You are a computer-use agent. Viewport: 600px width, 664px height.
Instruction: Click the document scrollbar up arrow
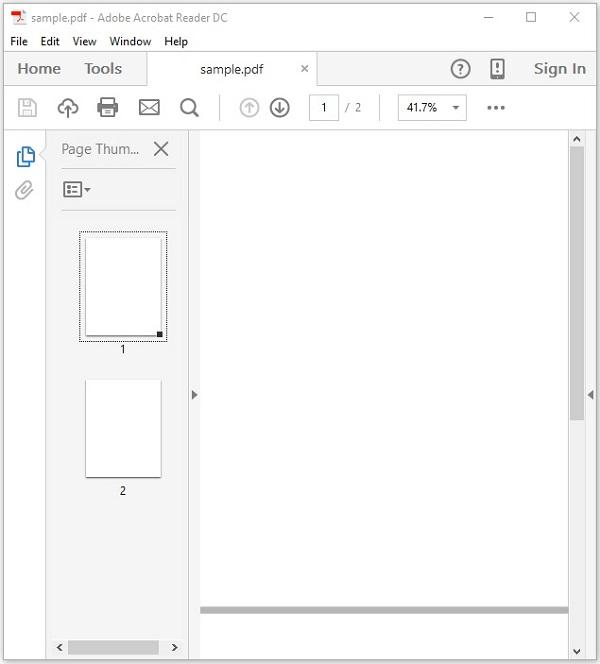[577, 139]
